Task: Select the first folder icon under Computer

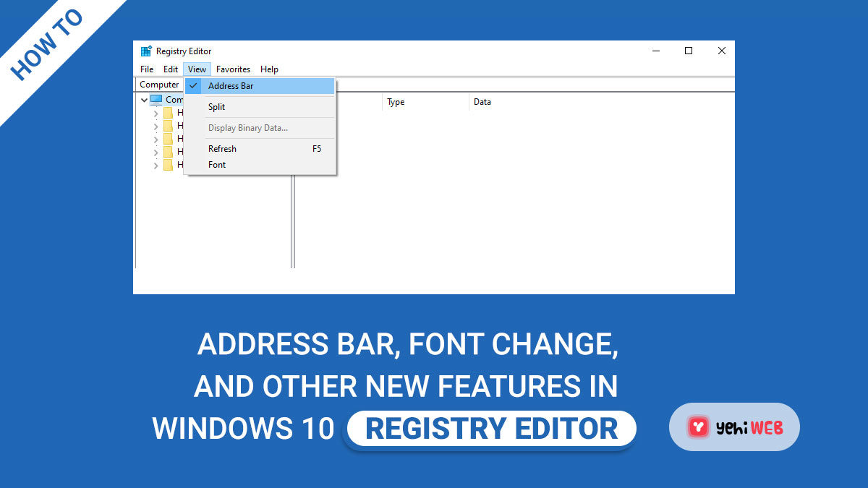Action: (x=168, y=113)
